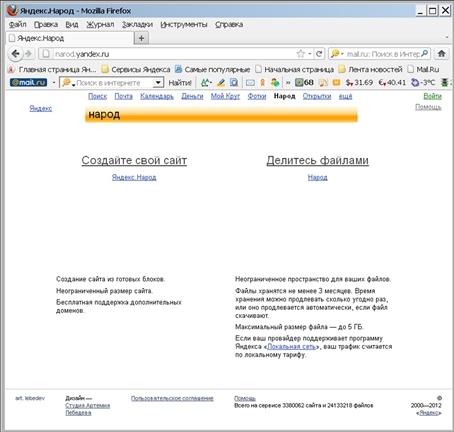Click the euro rate 40.41 indicator
454x432 pixels.
(392, 82)
